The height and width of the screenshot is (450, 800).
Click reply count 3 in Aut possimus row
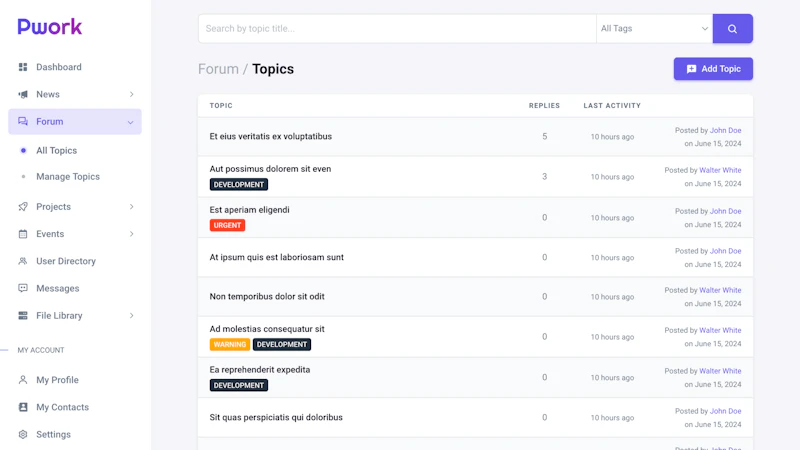tap(544, 177)
